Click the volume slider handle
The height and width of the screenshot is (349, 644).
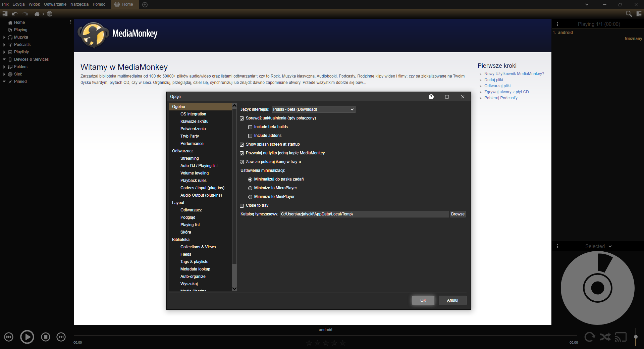[x=636, y=337]
